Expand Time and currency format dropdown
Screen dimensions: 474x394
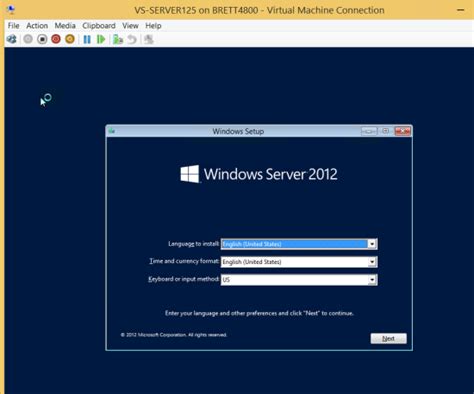tap(372, 262)
